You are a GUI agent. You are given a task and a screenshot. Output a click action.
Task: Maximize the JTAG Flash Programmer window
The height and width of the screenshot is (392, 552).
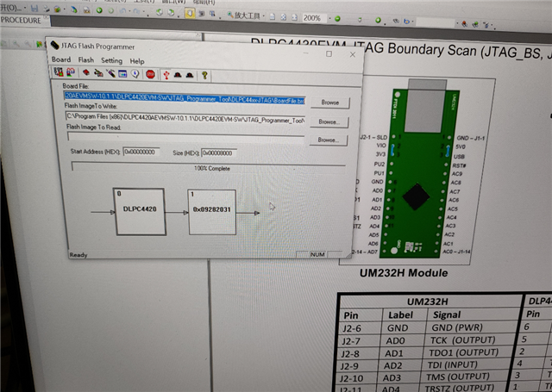(x=329, y=53)
